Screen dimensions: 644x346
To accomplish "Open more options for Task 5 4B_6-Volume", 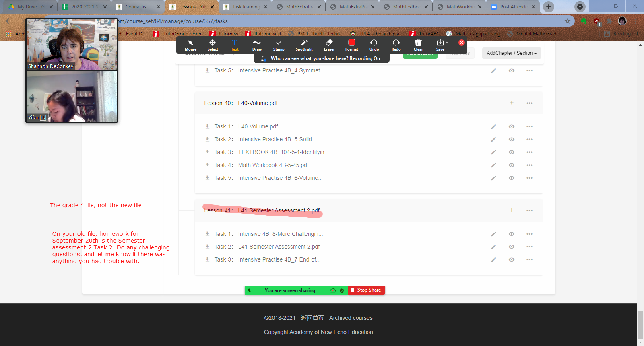I will click(529, 178).
